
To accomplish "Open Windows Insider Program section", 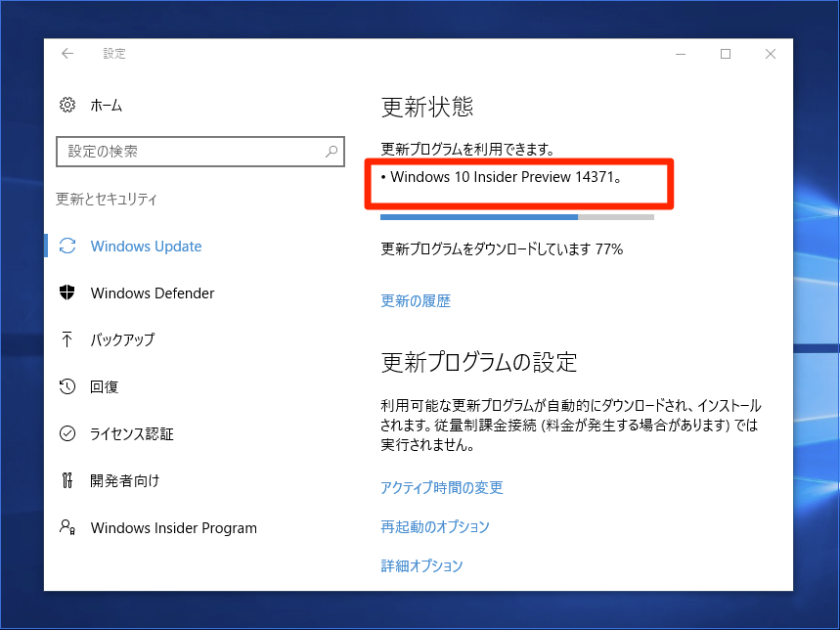I will 173,527.
